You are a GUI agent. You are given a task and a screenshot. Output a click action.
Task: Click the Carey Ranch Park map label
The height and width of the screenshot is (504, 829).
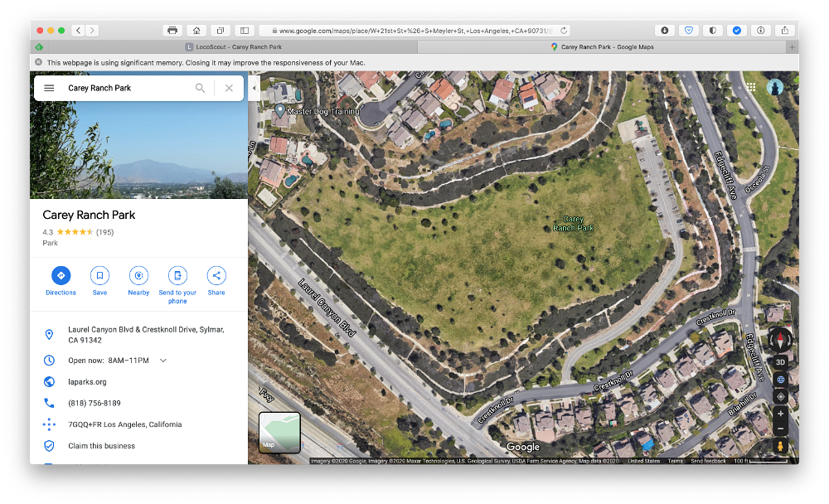pos(573,223)
